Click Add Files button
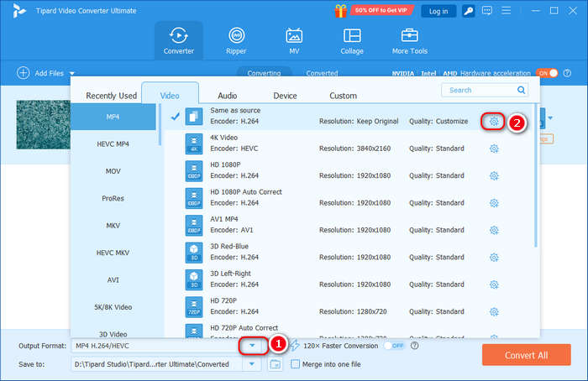This screenshot has width=588, height=381. point(40,73)
